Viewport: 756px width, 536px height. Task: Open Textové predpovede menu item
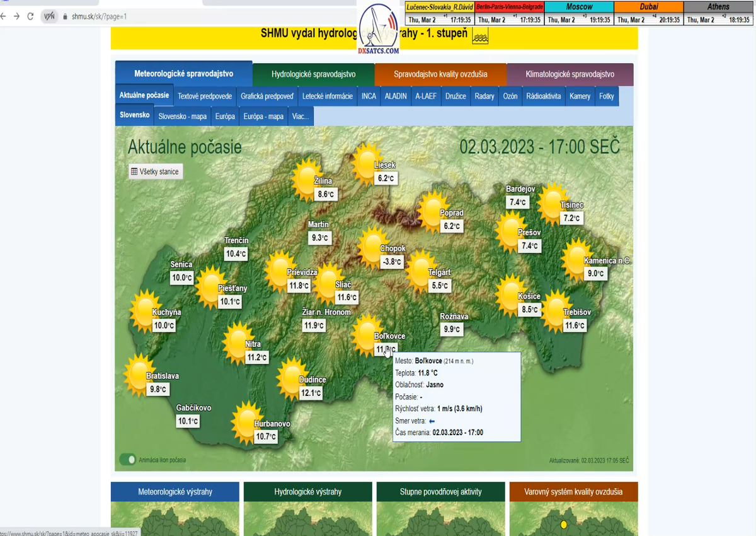click(x=205, y=96)
